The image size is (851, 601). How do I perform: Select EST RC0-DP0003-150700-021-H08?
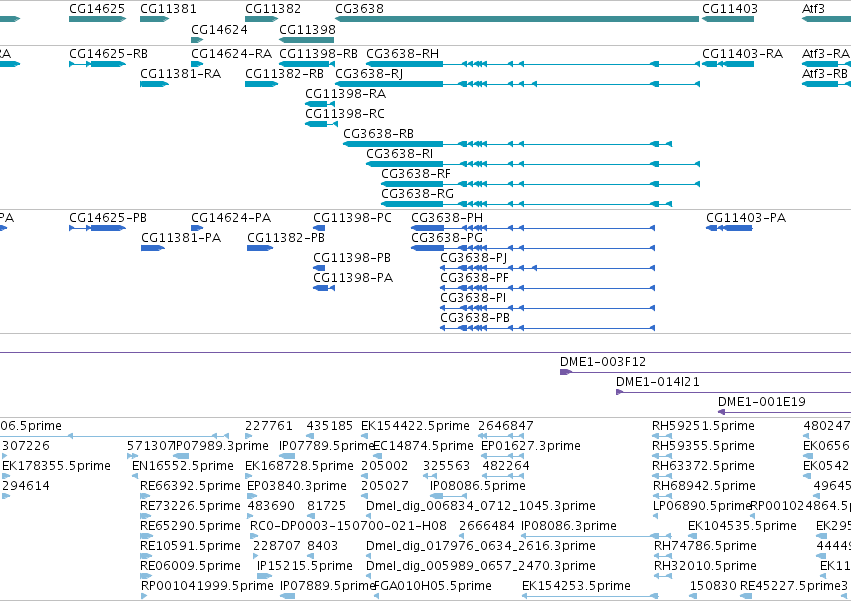[x=348, y=527]
